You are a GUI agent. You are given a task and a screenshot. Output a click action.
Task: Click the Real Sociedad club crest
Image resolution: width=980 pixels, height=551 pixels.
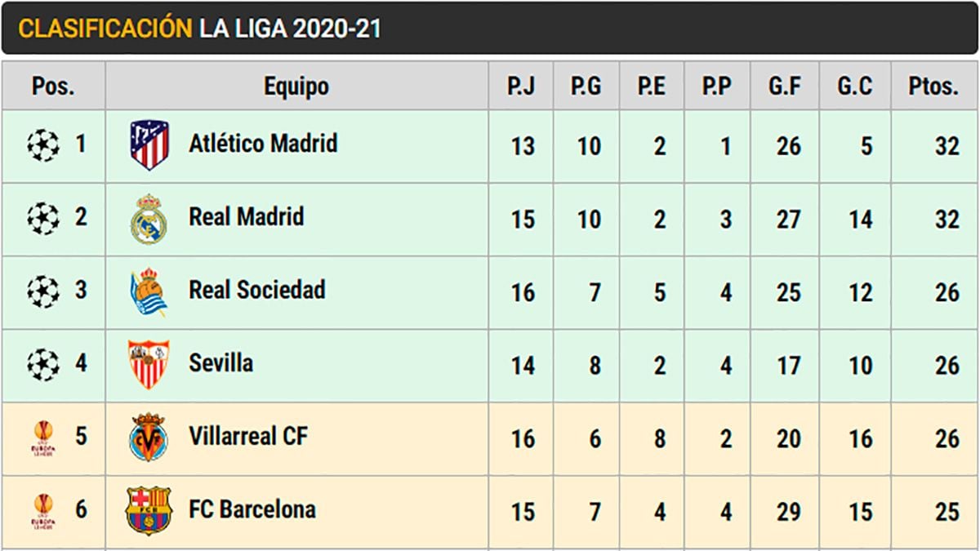[149, 292]
